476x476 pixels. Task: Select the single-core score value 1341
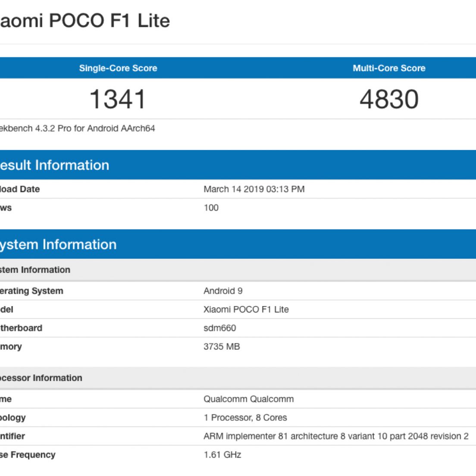pos(118,99)
